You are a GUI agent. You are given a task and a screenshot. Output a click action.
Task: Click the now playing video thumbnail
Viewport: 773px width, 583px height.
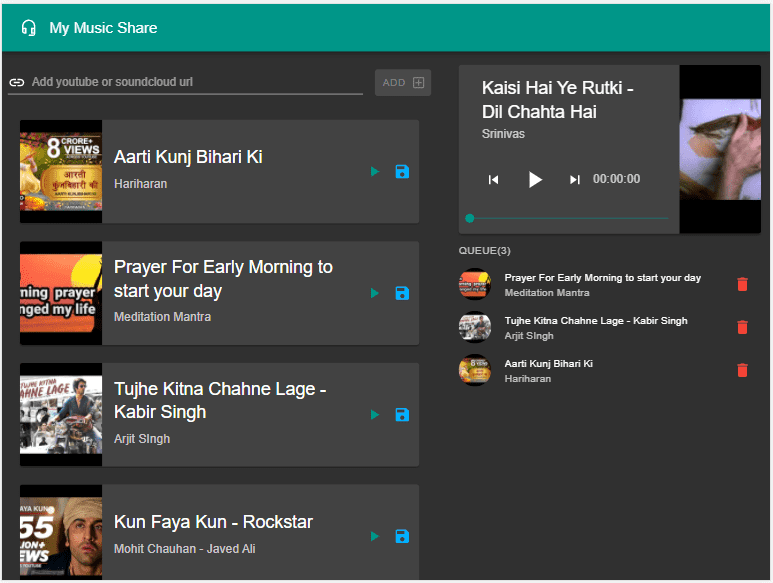click(720, 149)
